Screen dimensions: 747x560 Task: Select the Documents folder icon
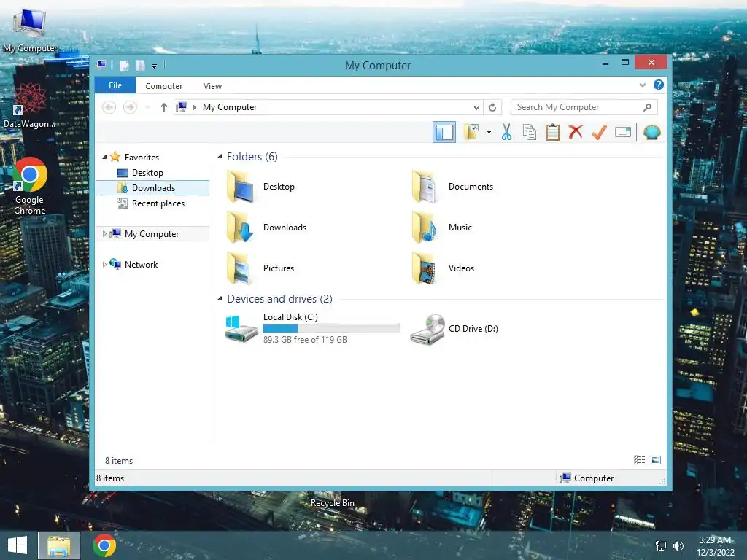tap(424, 187)
